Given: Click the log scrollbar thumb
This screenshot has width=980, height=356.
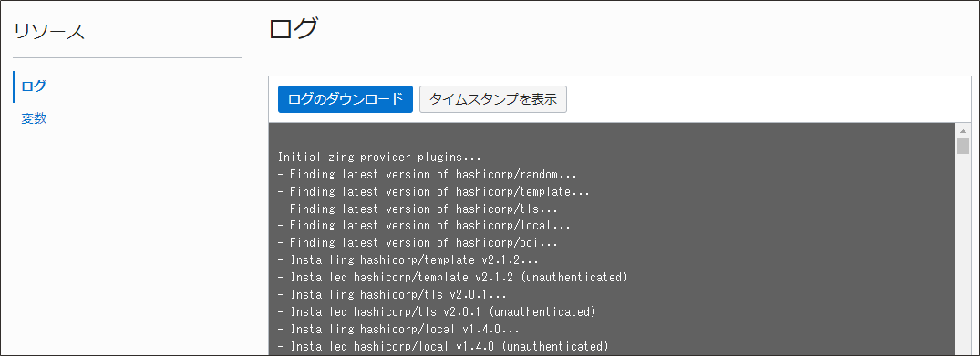Looking at the screenshot, I should point(963,147).
